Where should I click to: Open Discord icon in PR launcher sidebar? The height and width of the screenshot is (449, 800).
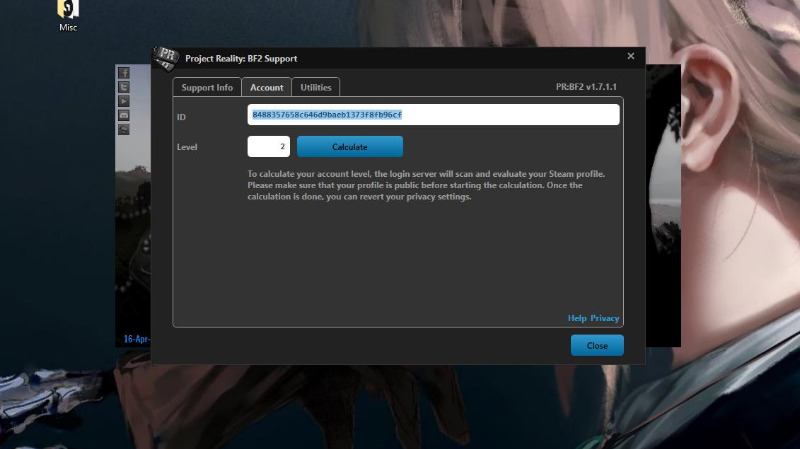click(x=124, y=115)
